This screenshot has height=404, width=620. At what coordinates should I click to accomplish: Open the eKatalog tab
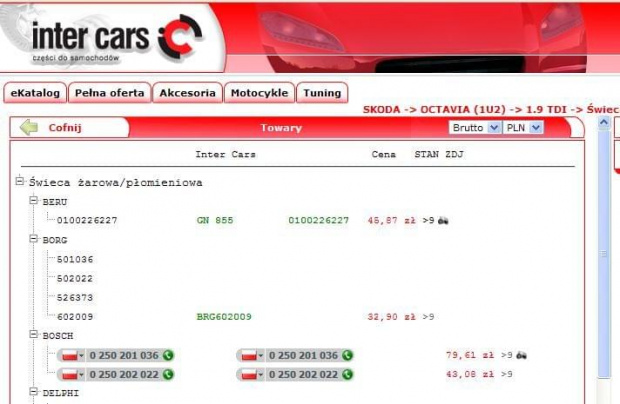pyautogui.click(x=35, y=93)
